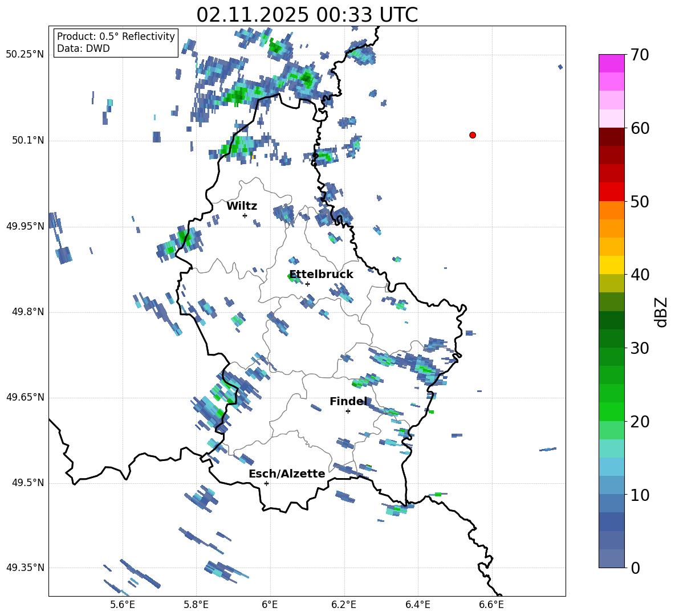
Task: Click the Ettelbruck city label
Action: pos(321,275)
